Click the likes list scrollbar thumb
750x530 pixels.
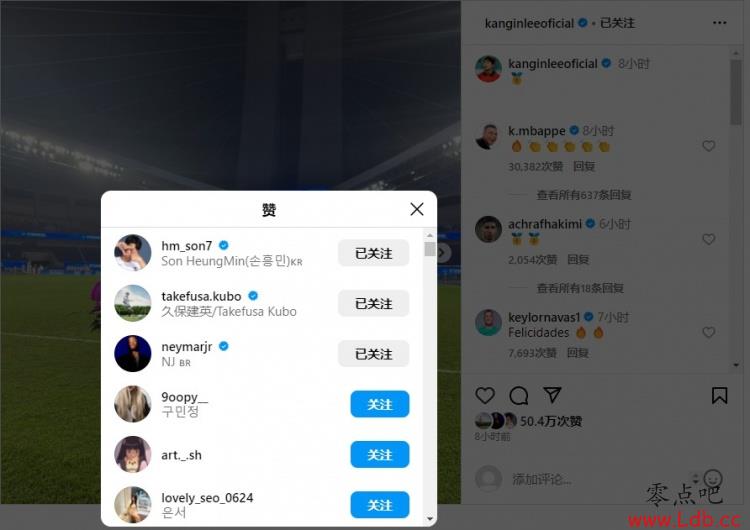430,249
